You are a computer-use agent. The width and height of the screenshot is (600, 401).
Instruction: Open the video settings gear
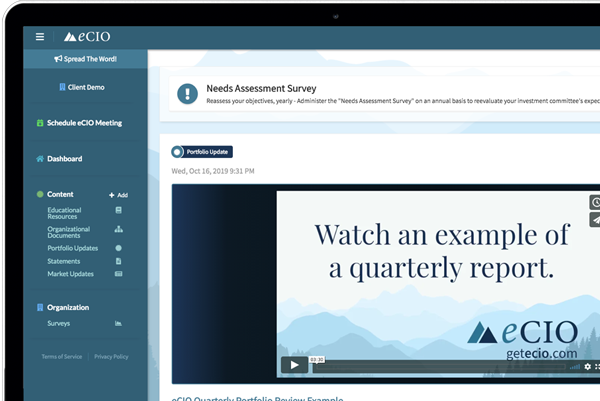(588, 367)
